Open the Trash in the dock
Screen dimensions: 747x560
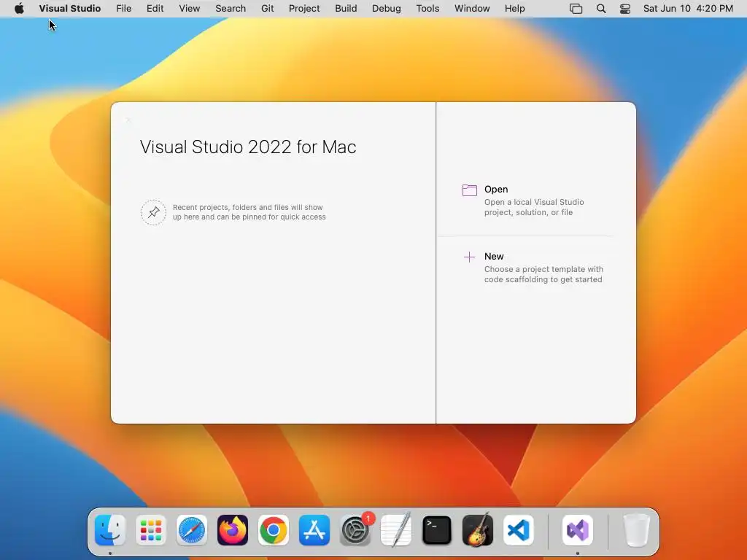(x=636, y=530)
